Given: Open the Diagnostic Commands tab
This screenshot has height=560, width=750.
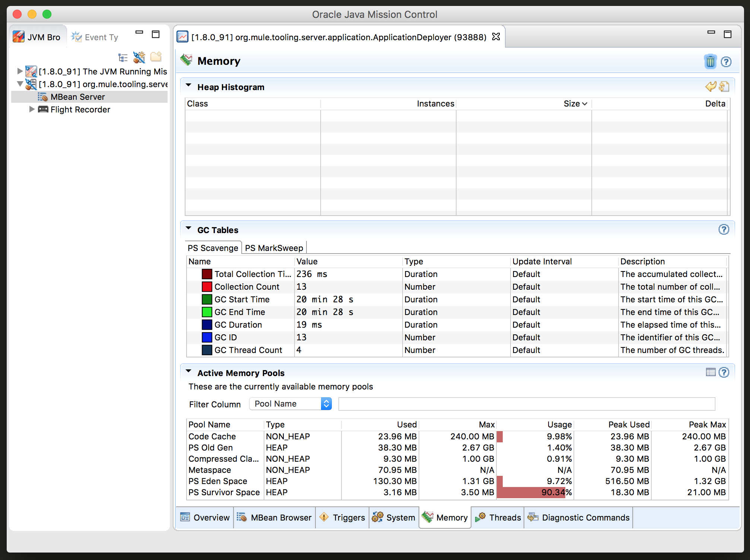Looking at the screenshot, I should click(579, 517).
